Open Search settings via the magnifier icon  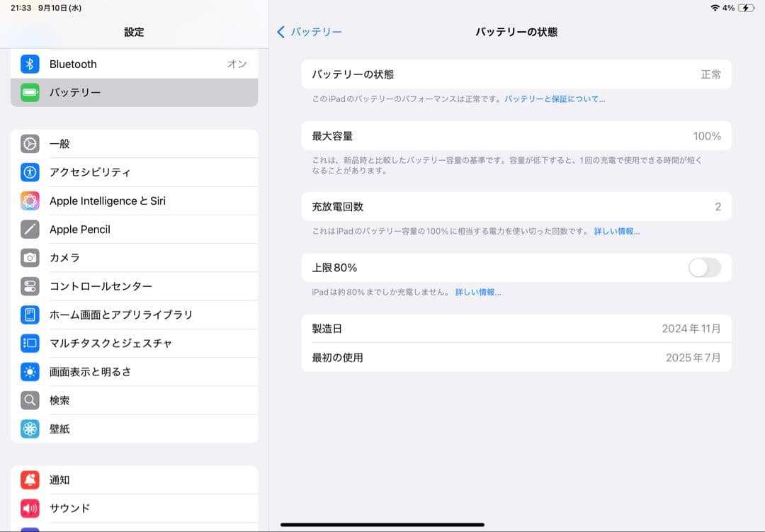29,400
